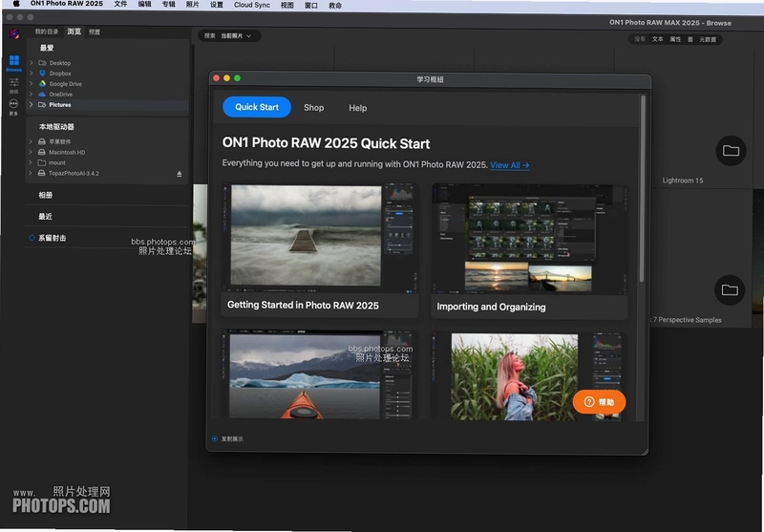The image size is (764, 532).
Task: Expand the mount folder chevron
Action: point(31,162)
